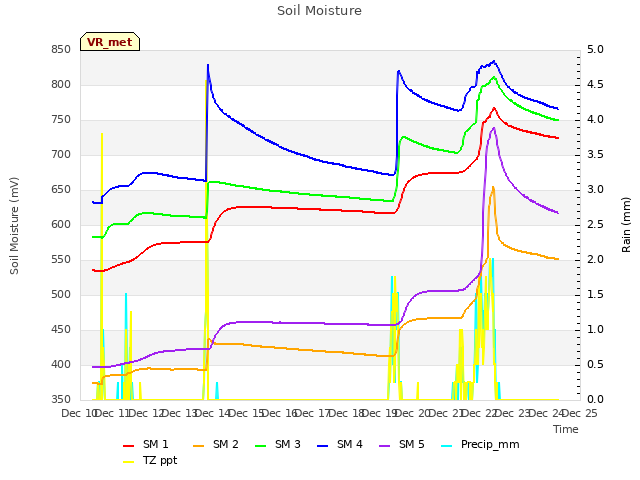Click the 700 left axis tick label
640x480 pixels.
tap(61, 155)
